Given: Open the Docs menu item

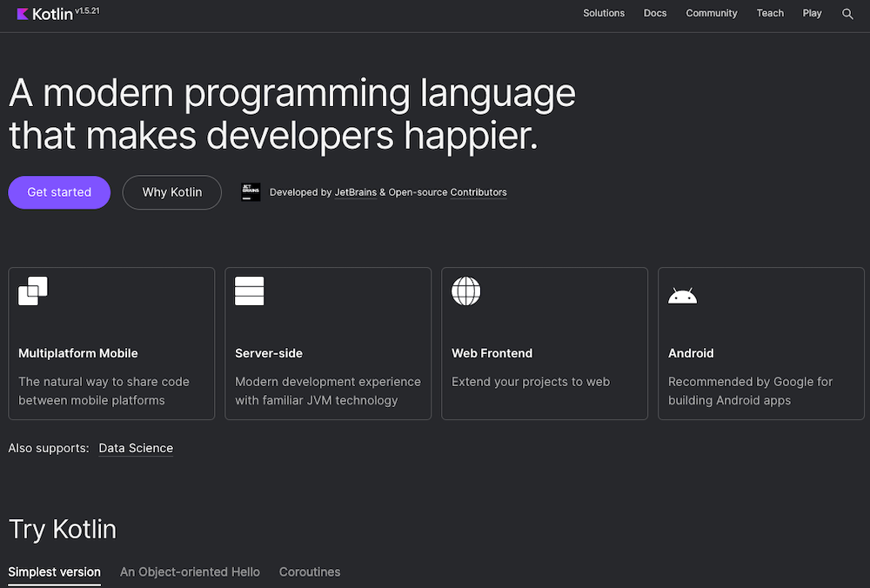Looking at the screenshot, I should (x=655, y=13).
